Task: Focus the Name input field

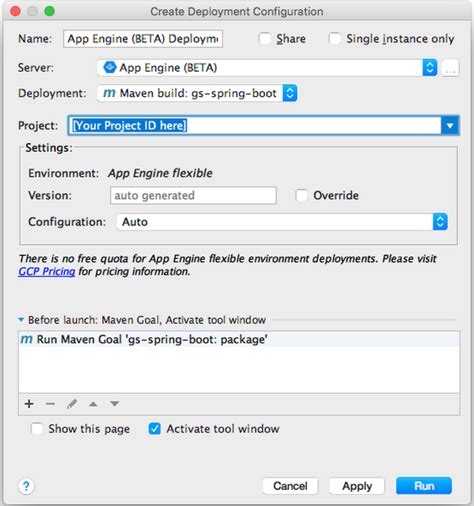Action: pos(143,39)
